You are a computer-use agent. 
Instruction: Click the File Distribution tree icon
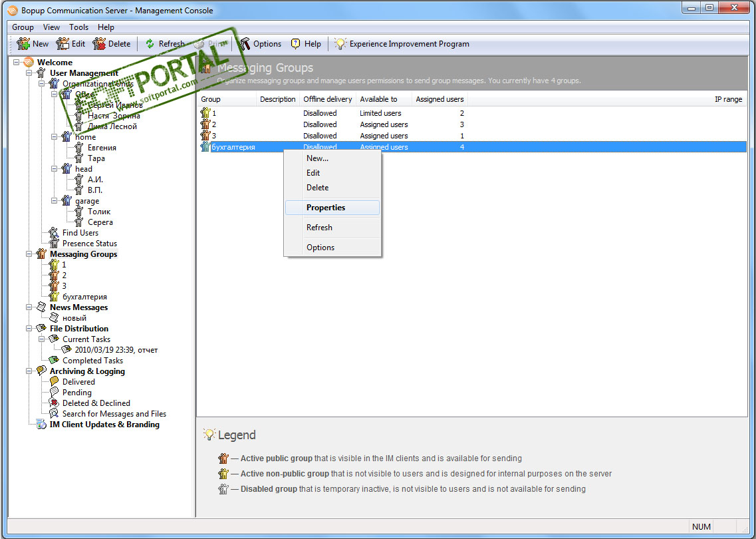[41, 328]
